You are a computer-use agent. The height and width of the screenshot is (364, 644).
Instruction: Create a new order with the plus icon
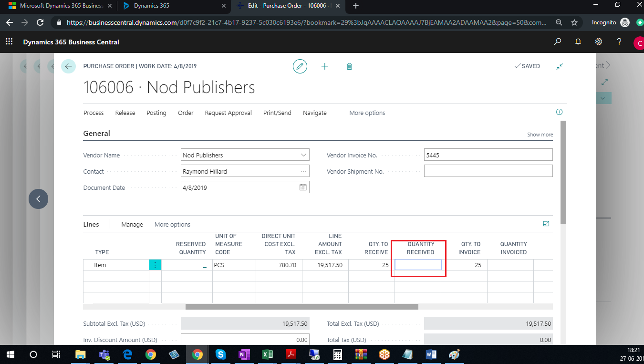(325, 66)
